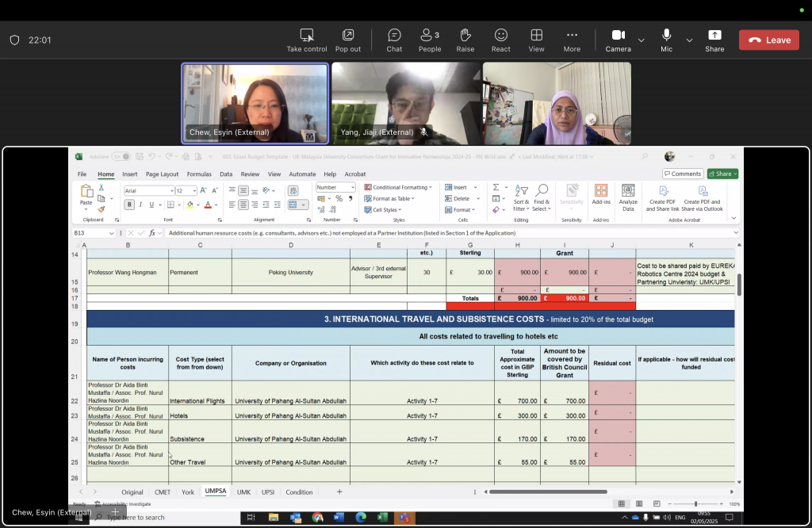Toggle Italic formatting in Excel
812x528 pixels.
tap(140, 205)
